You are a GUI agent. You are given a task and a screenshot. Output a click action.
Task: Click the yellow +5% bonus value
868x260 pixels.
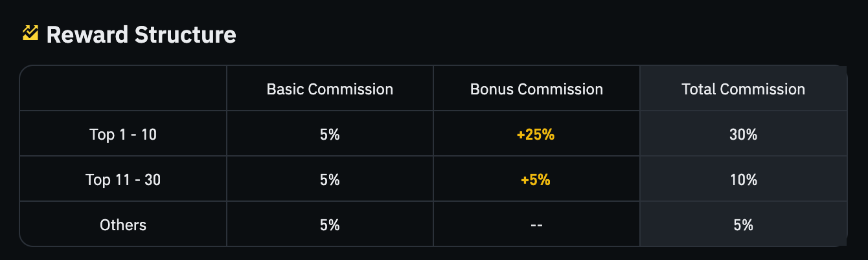pos(536,180)
